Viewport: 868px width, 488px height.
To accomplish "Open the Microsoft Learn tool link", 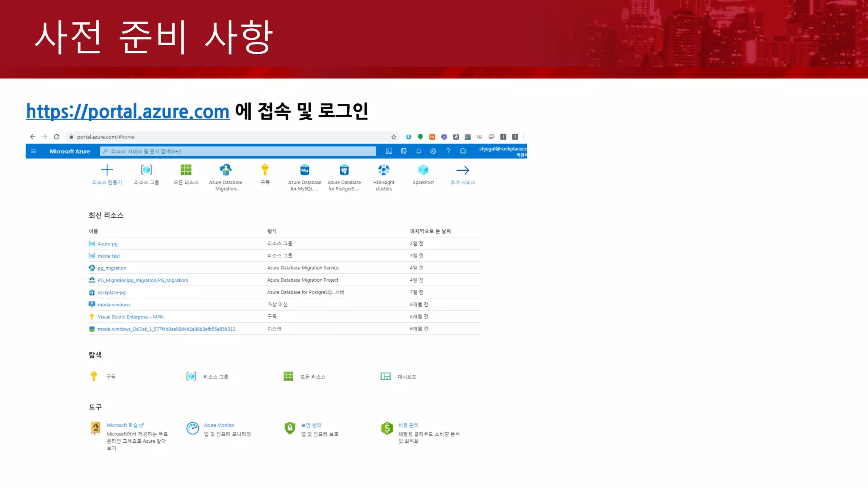I will point(125,425).
